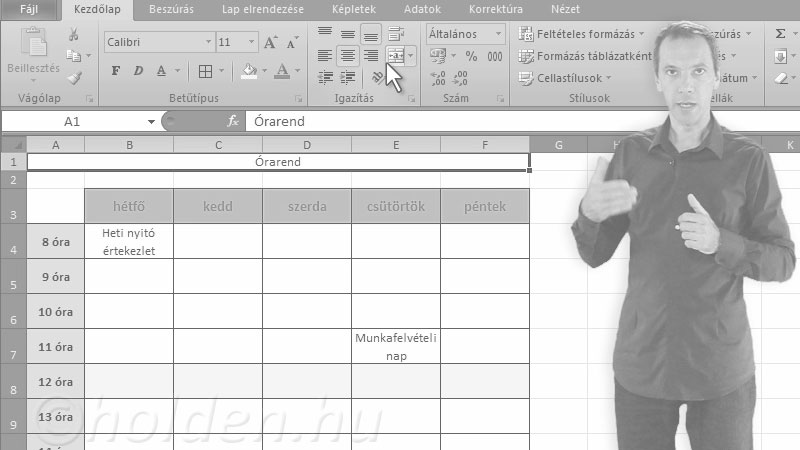800x450 pixels.
Task: Switch to Lap elrendezése tab
Action: point(262,9)
